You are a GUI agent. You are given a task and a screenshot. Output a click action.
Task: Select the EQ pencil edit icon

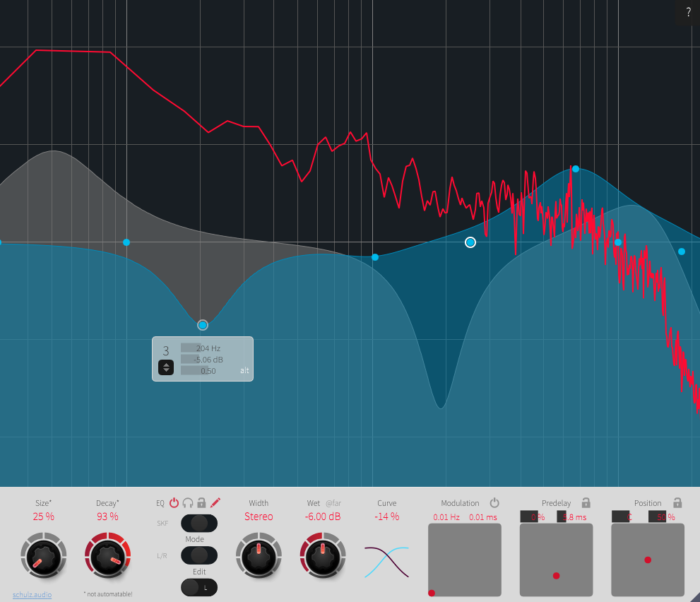point(216,502)
